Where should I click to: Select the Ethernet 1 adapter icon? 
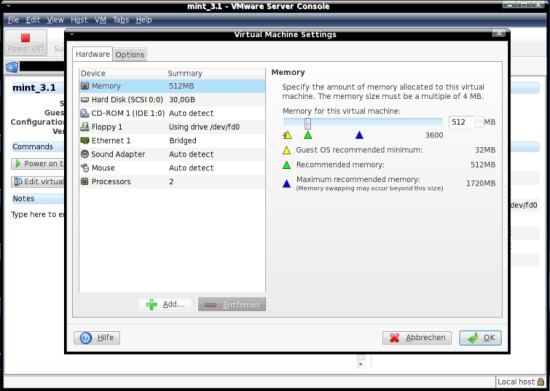(85, 140)
